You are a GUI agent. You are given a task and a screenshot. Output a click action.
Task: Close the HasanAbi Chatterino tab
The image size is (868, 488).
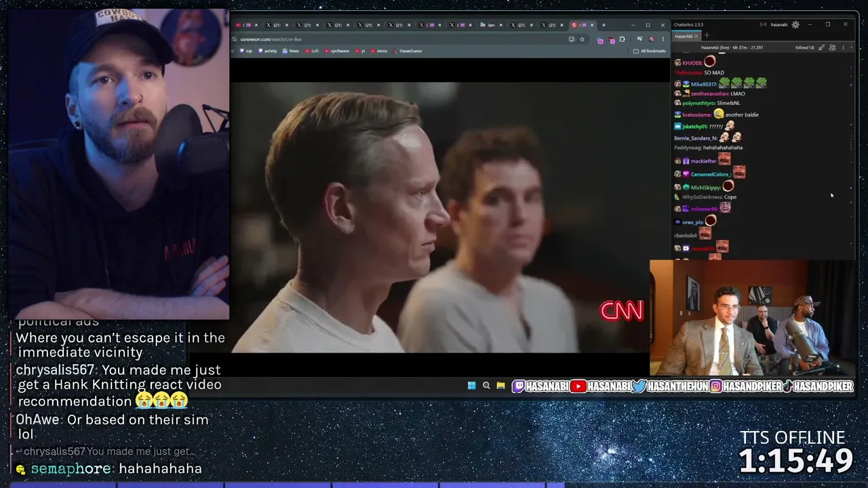[x=696, y=37]
